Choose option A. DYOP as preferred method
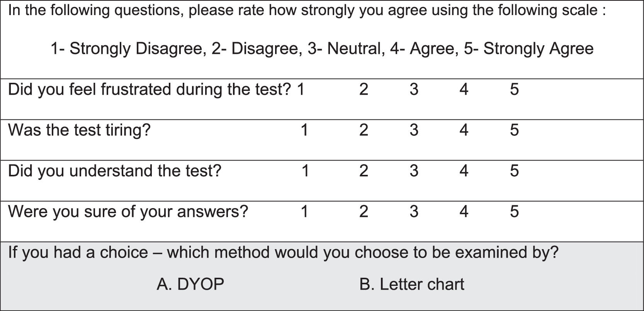 point(190,284)
